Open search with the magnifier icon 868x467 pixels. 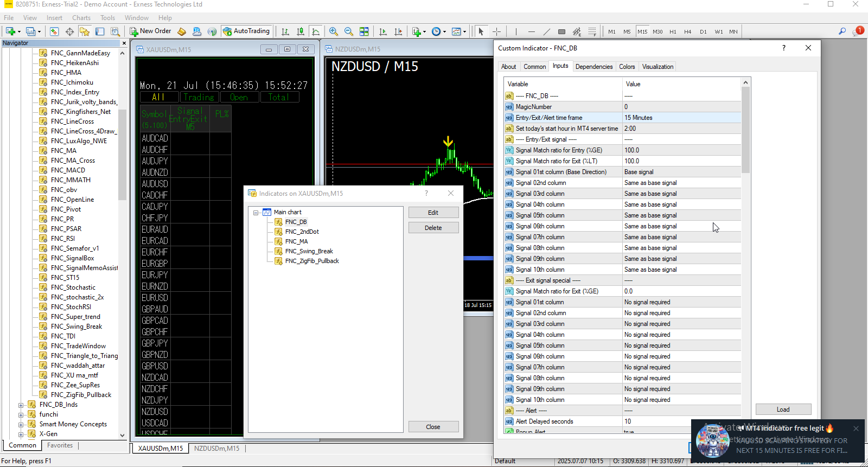[842, 31]
